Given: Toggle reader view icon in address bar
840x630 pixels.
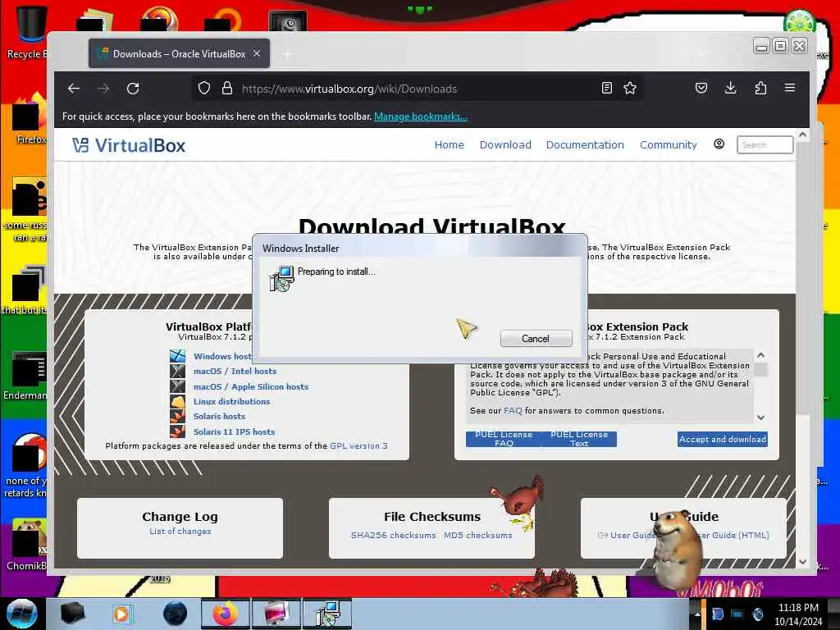Looking at the screenshot, I should point(606,89).
